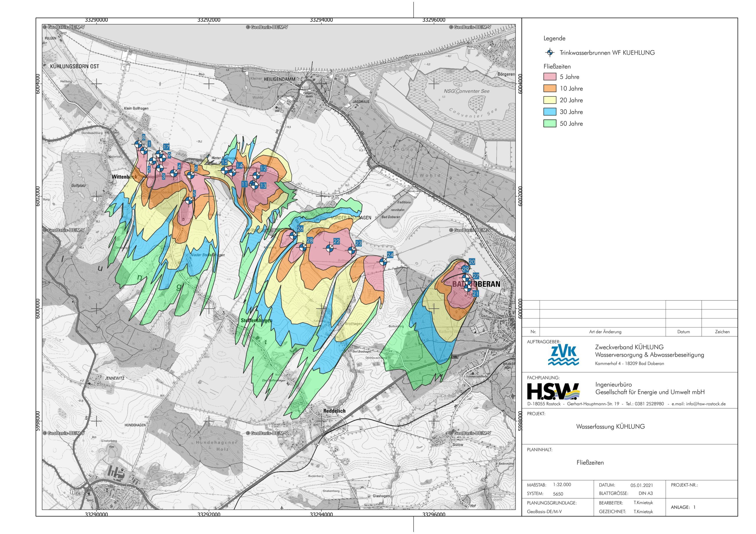
Task: Click the H.S.W. company logo
Action: pos(553,392)
